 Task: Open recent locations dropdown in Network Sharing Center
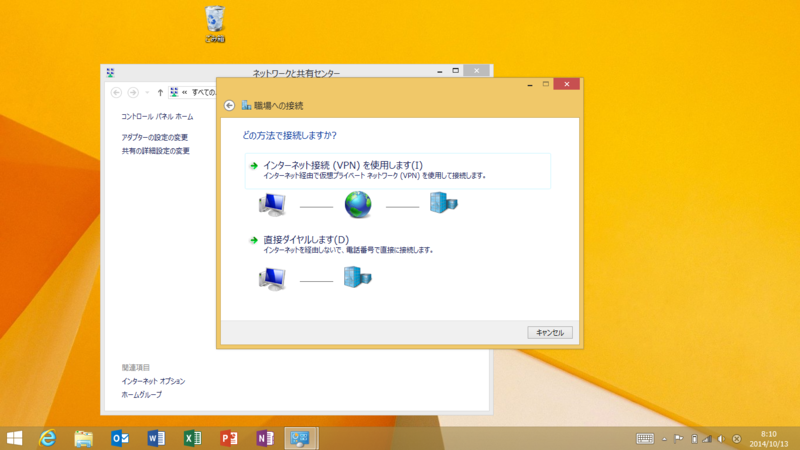pos(147,92)
